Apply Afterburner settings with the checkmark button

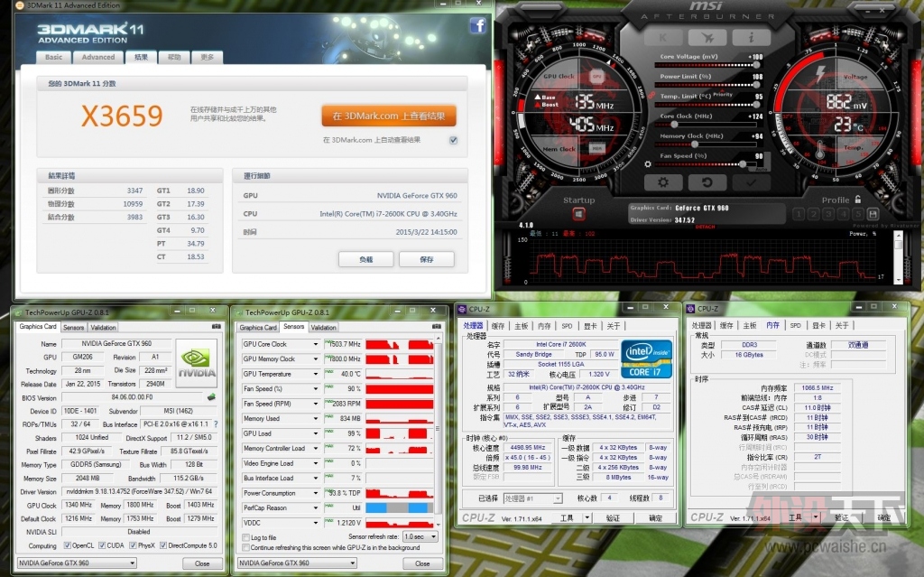pyautogui.click(x=752, y=182)
